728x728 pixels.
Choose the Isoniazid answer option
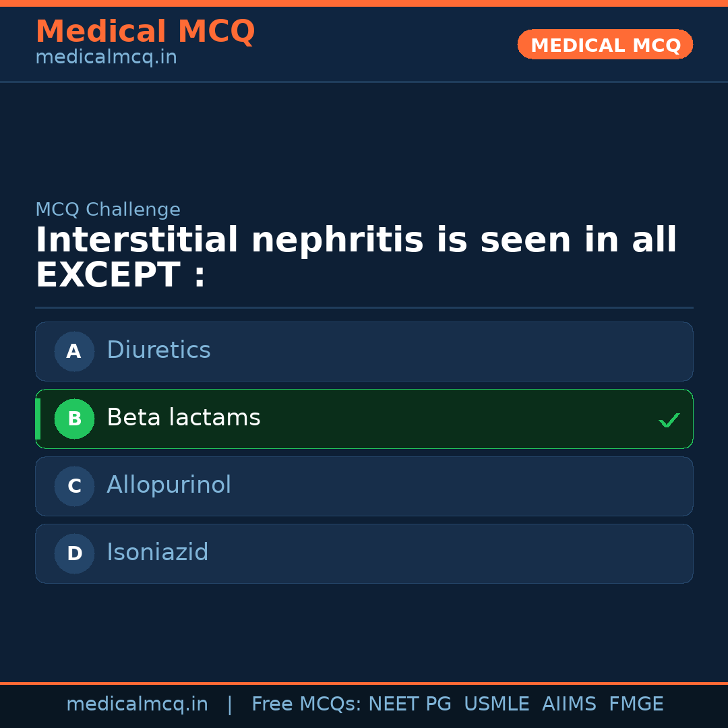click(364, 553)
